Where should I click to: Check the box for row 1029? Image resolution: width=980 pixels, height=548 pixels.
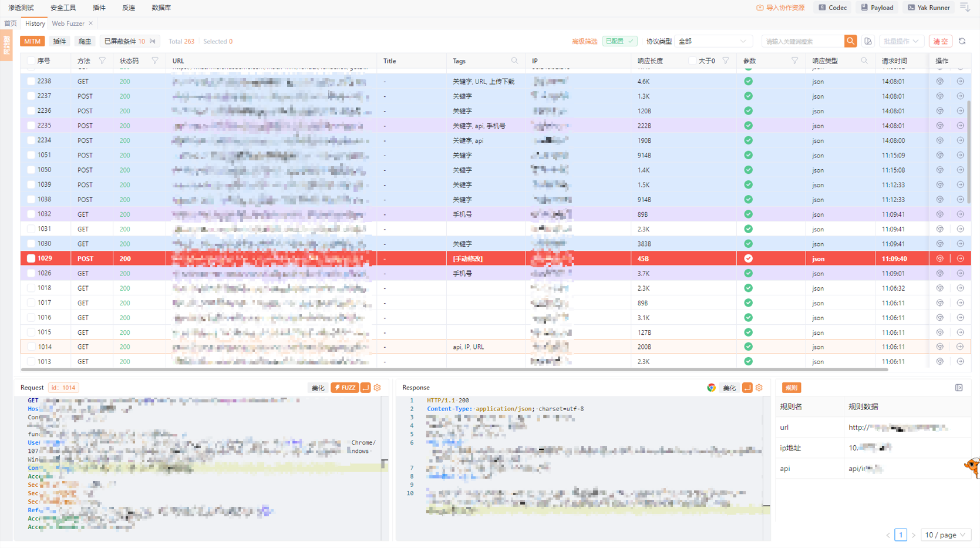point(31,258)
